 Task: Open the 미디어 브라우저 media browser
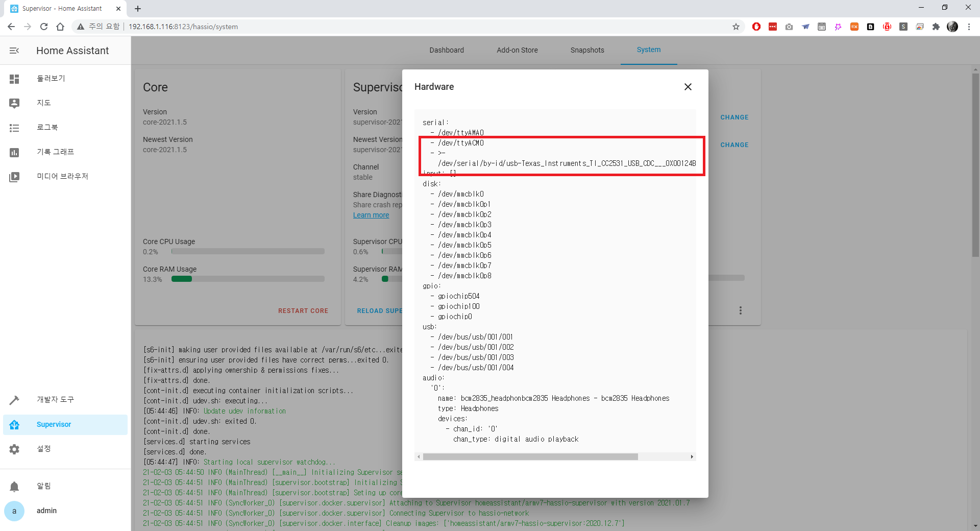(x=65, y=177)
